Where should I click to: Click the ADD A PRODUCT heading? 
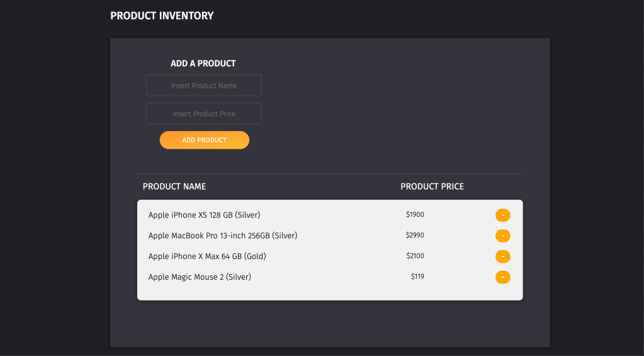point(203,64)
